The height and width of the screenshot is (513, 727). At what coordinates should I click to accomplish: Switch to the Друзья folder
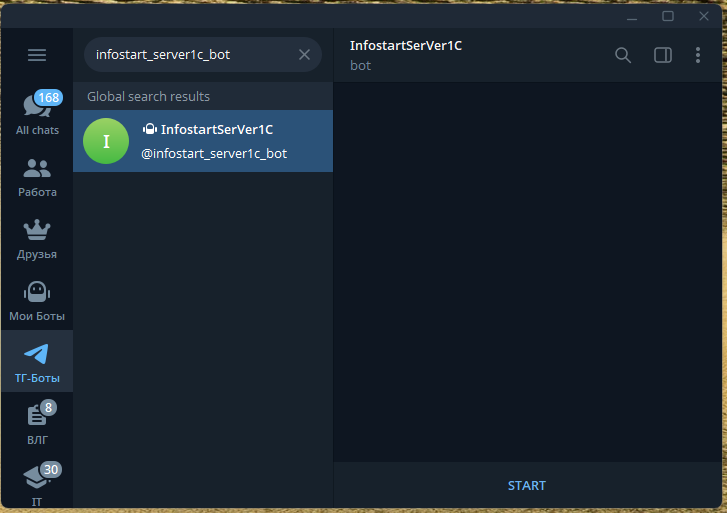[37, 240]
